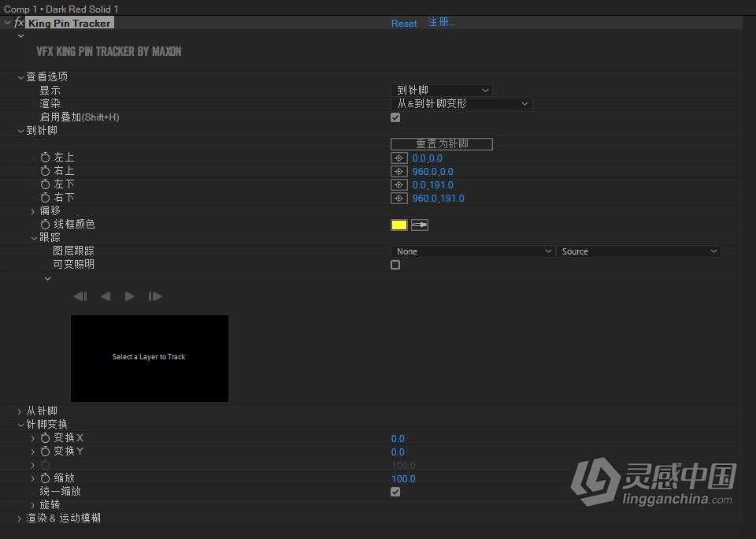Click the 左上 value 0.0,0.0
This screenshot has width=756, height=539.
click(x=427, y=158)
